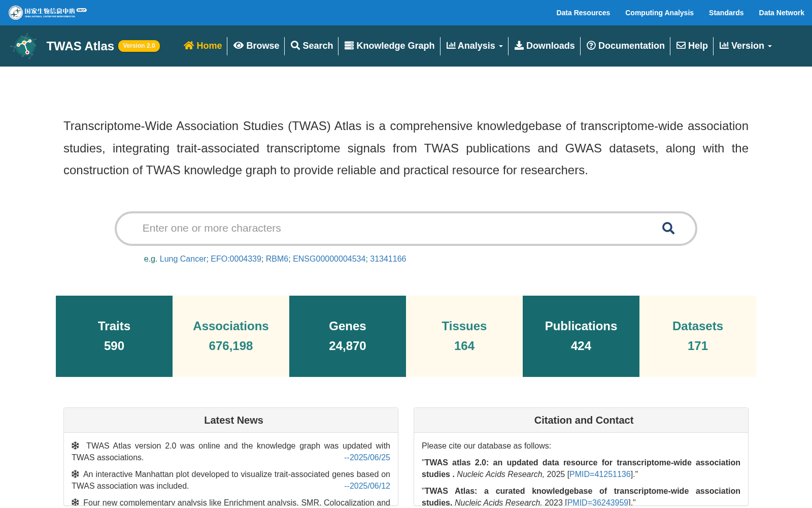Open the Standards top link
812x508 pixels.
(x=726, y=13)
